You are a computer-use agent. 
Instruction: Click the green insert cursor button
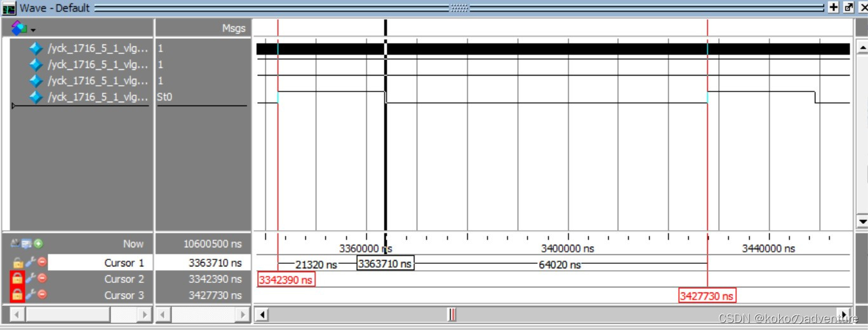(38, 244)
